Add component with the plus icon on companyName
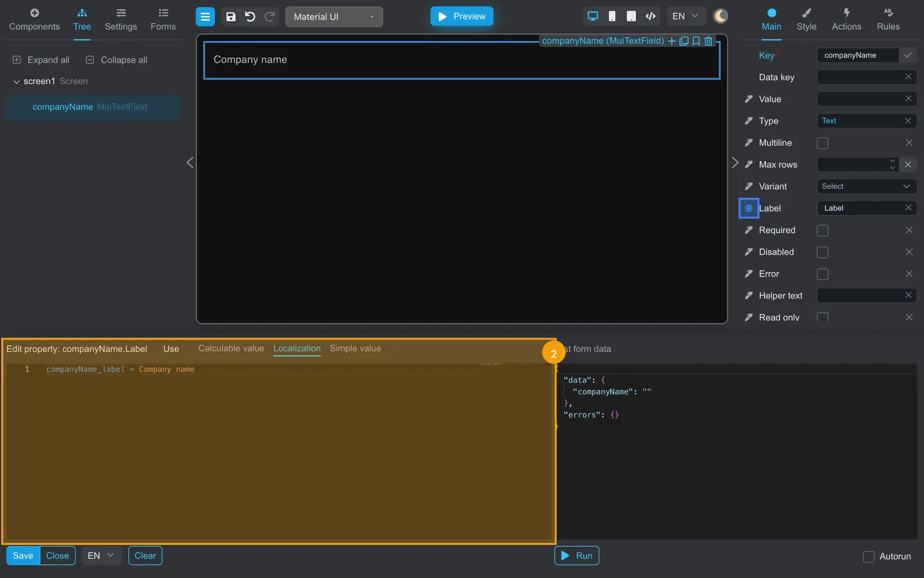Image resolution: width=924 pixels, height=578 pixels. click(x=672, y=41)
